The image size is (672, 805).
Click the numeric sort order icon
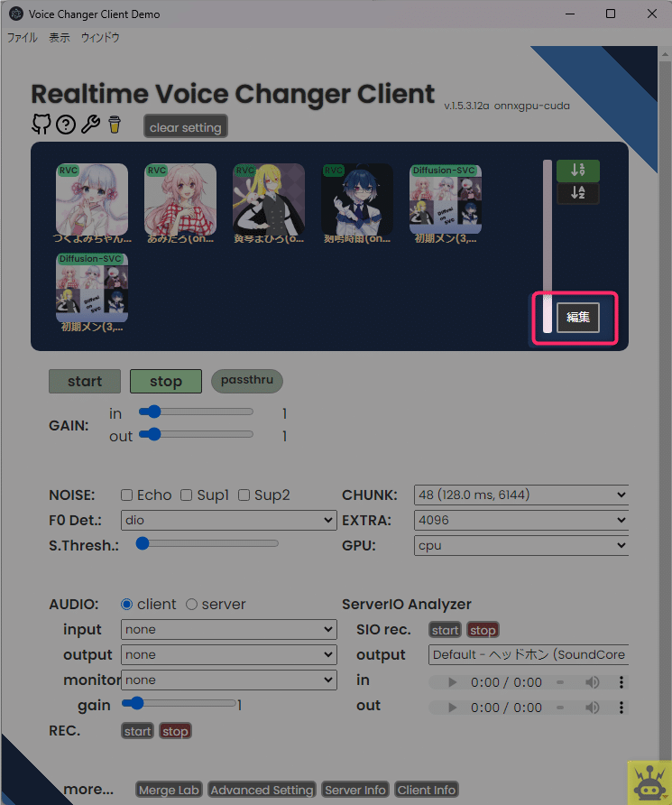[578, 170]
